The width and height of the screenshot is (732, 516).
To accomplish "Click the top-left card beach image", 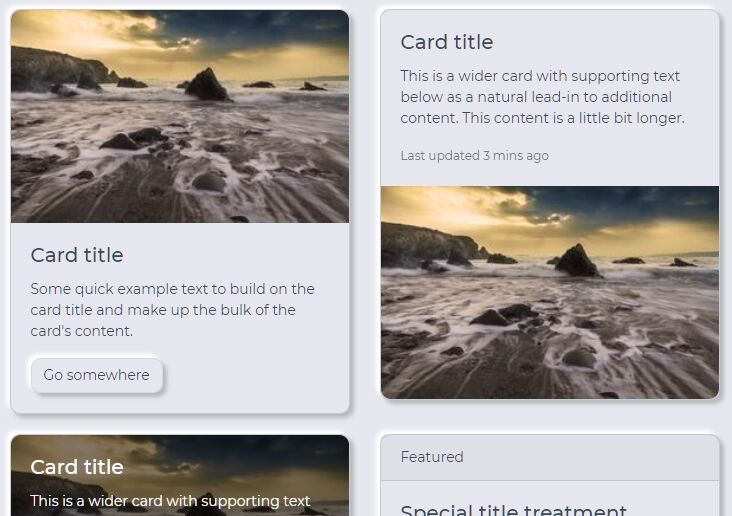I will pos(180,116).
